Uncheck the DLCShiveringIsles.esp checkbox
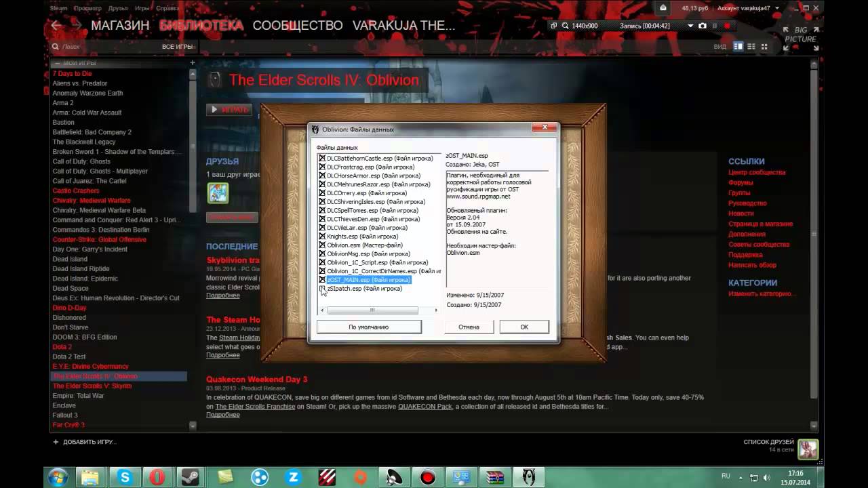 pyautogui.click(x=322, y=202)
